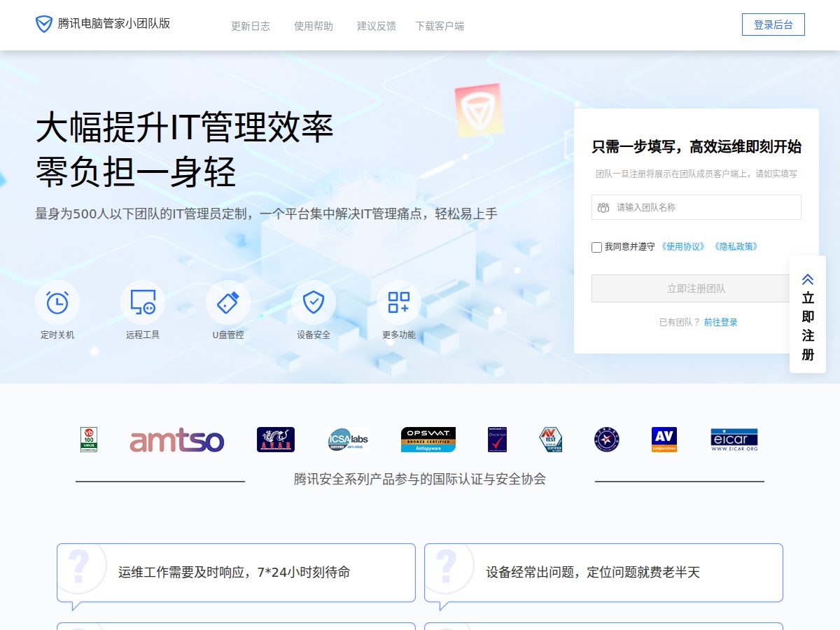The image size is (840, 630).
Task: Open the 更新日志 menu item
Action: point(251,26)
